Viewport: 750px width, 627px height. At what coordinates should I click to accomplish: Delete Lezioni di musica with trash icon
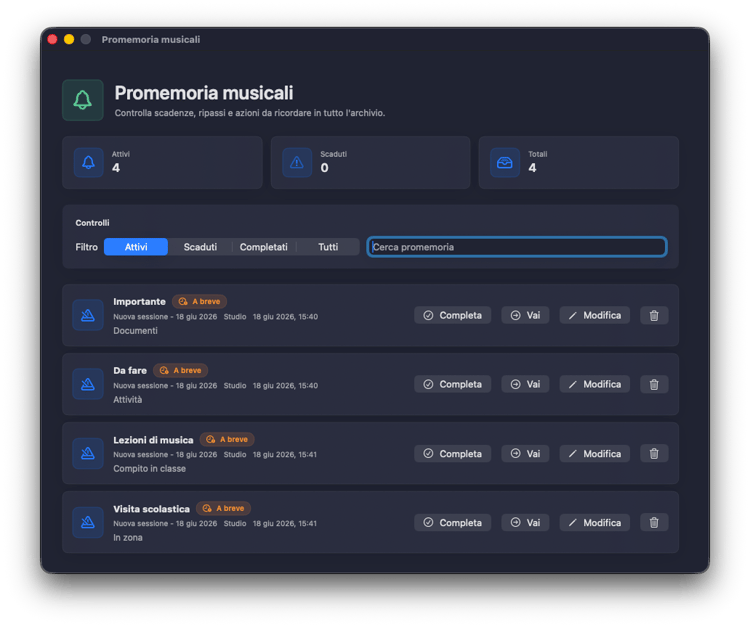pos(654,453)
